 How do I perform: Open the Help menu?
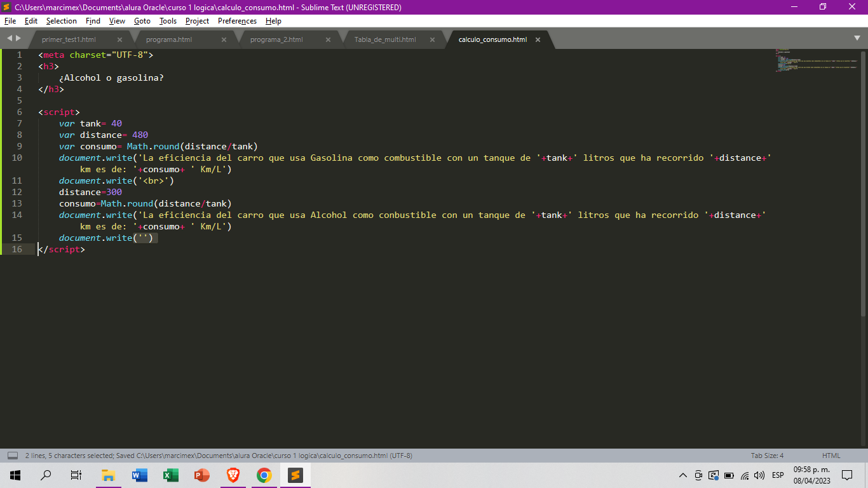(273, 21)
